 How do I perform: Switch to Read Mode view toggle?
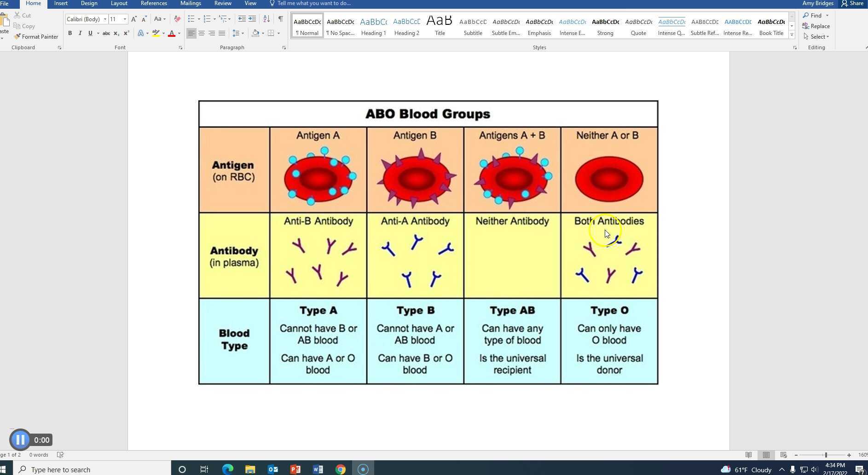(x=749, y=455)
